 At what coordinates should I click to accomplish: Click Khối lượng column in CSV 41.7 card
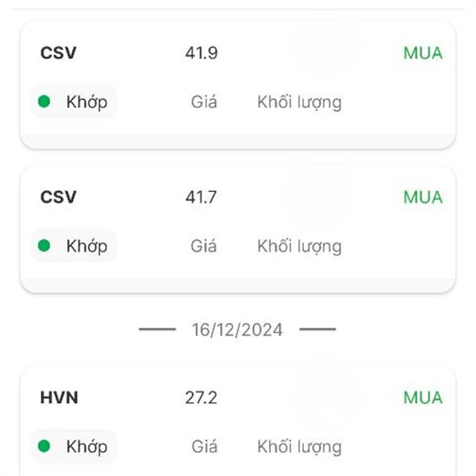click(300, 247)
